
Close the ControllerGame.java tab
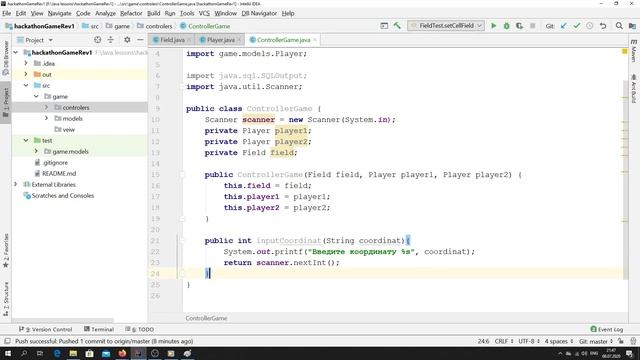point(315,40)
